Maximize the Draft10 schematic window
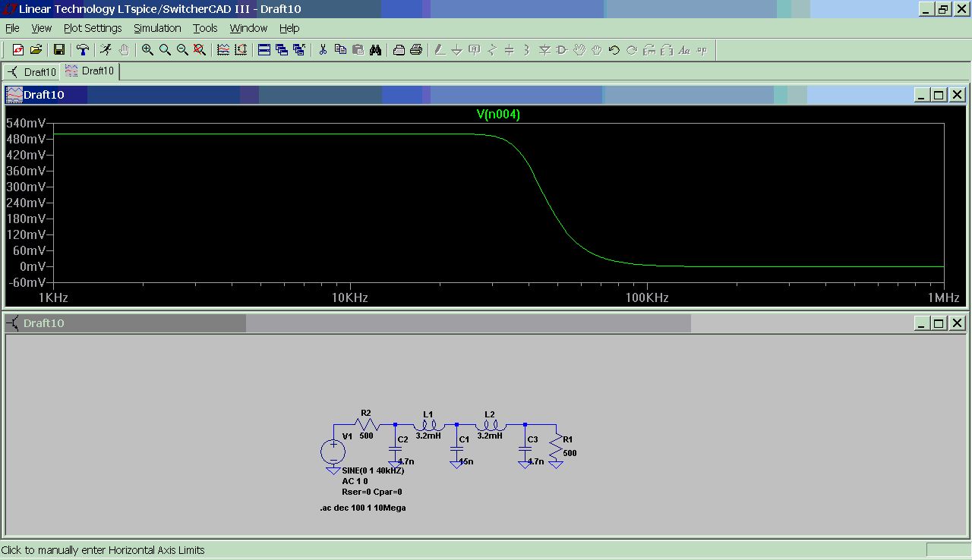Screen dimensions: 972x560 [x=939, y=323]
